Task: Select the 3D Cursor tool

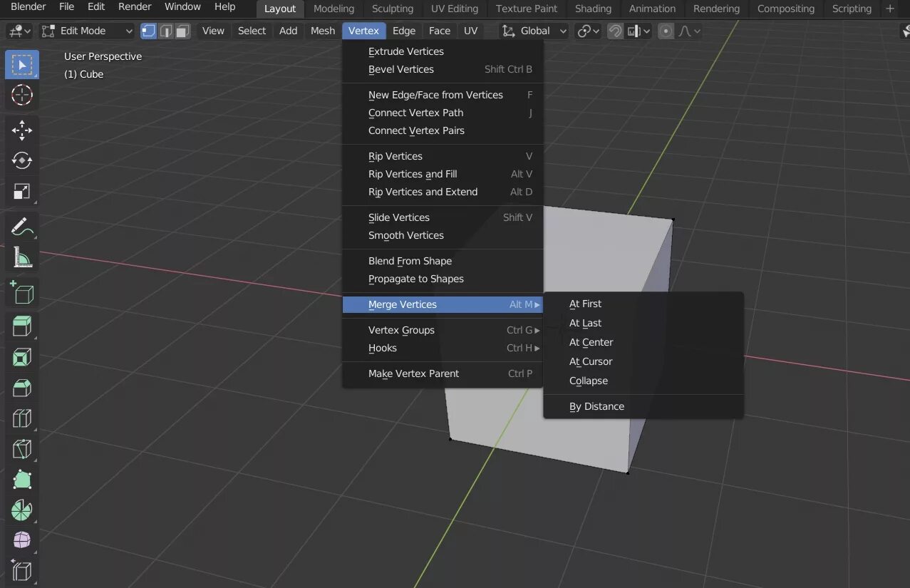Action: pos(22,95)
